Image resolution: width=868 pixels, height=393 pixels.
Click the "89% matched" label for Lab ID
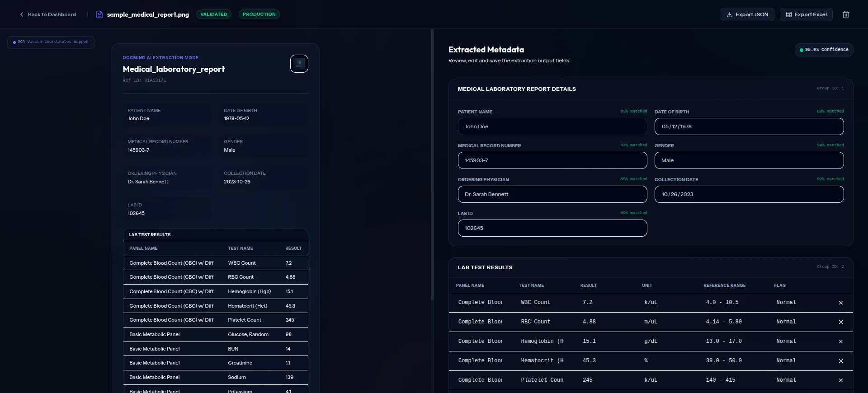633,213
